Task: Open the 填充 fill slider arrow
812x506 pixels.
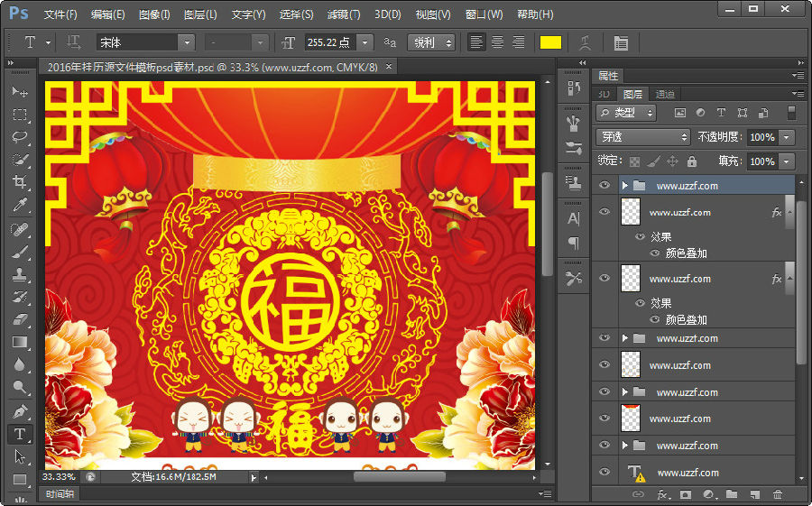Action: click(x=787, y=161)
